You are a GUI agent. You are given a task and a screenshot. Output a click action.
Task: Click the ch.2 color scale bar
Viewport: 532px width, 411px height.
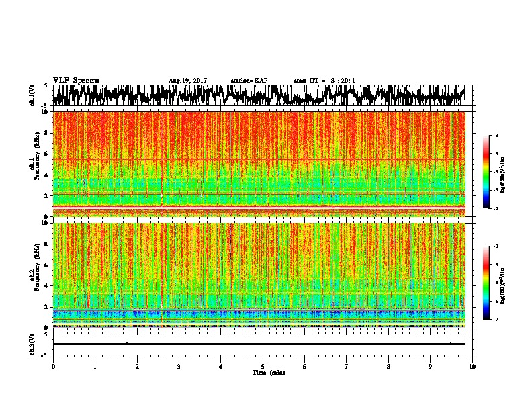pyautogui.click(x=486, y=283)
